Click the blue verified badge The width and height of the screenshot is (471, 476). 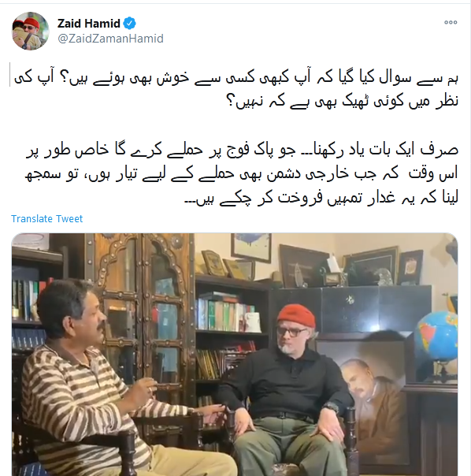[x=130, y=24]
